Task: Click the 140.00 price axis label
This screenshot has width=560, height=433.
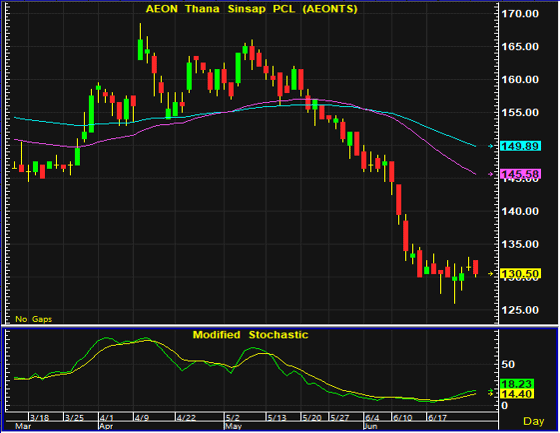Action: coord(520,211)
